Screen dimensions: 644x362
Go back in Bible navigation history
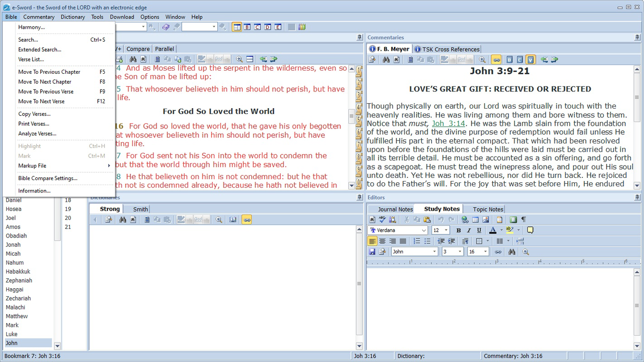[263, 59]
